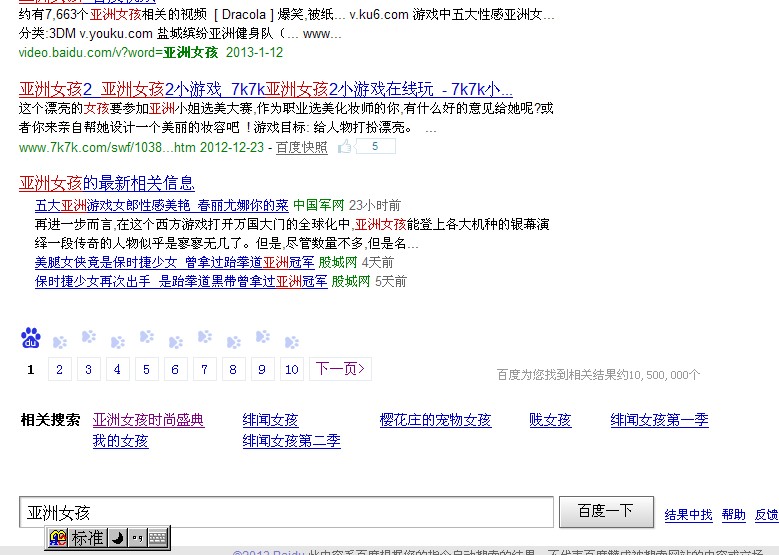779x555 pixels.
Task: Click 股城网 source beside 5天前
Action: (x=351, y=281)
